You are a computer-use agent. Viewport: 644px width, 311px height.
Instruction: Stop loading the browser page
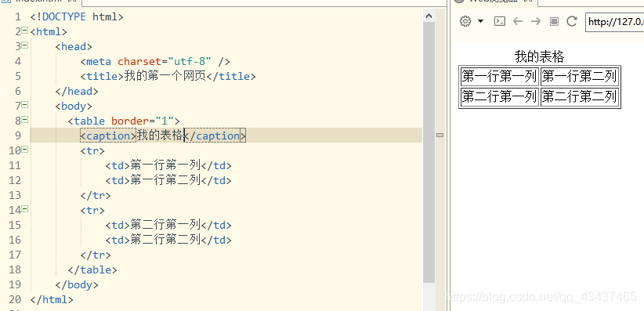pyautogui.click(x=554, y=21)
